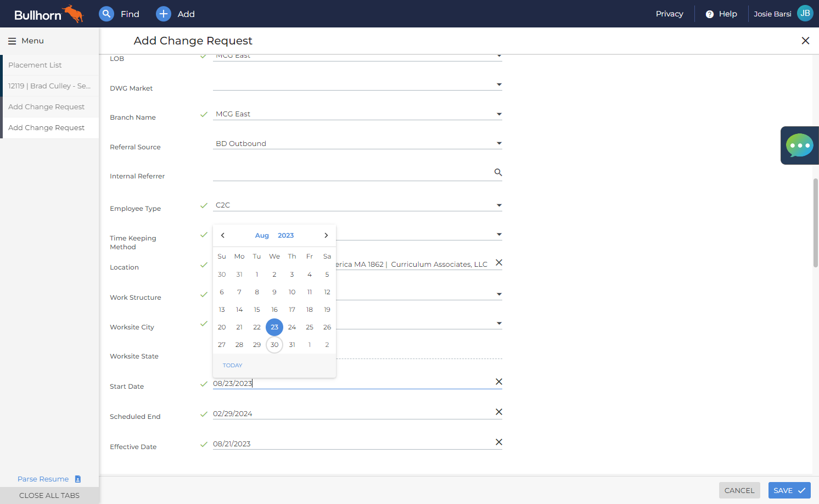Click the Parse Resume link
This screenshot has height=504, width=819.
(x=43, y=479)
